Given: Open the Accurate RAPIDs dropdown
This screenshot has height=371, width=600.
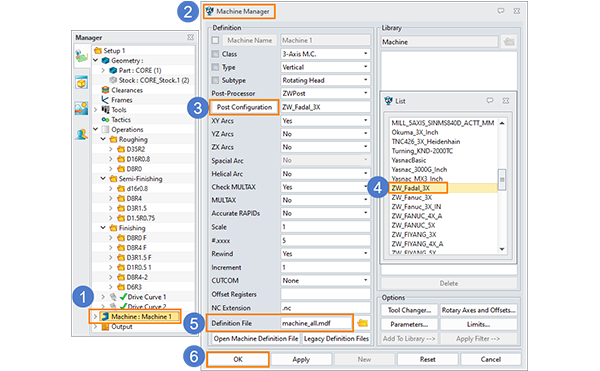Looking at the screenshot, I should tap(325, 213).
